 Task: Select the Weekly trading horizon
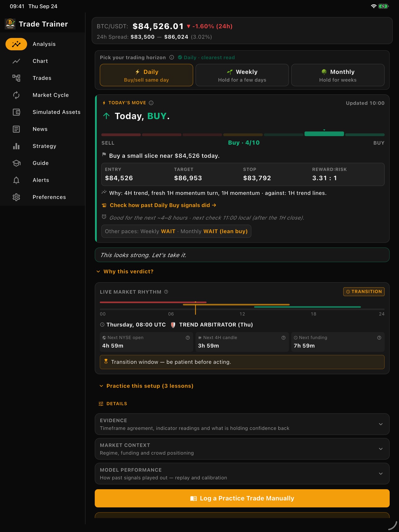(x=242, y=75)
